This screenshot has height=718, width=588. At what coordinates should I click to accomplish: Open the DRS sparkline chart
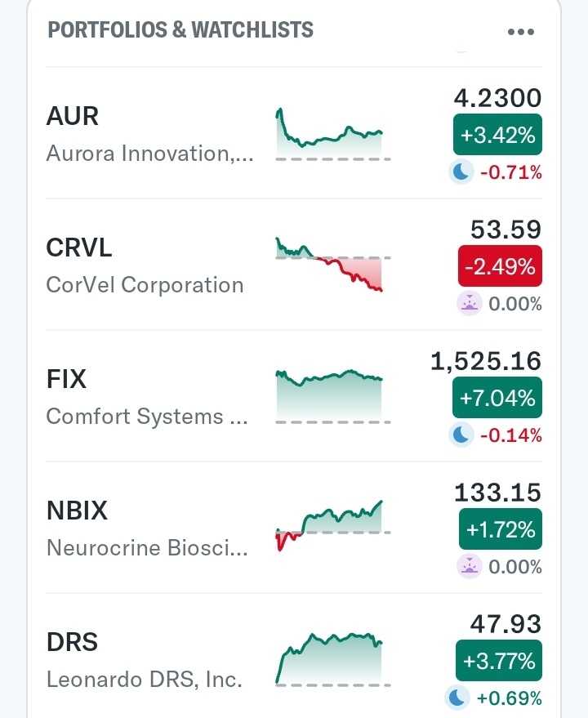pyautogui.click(x=332, y=658)
